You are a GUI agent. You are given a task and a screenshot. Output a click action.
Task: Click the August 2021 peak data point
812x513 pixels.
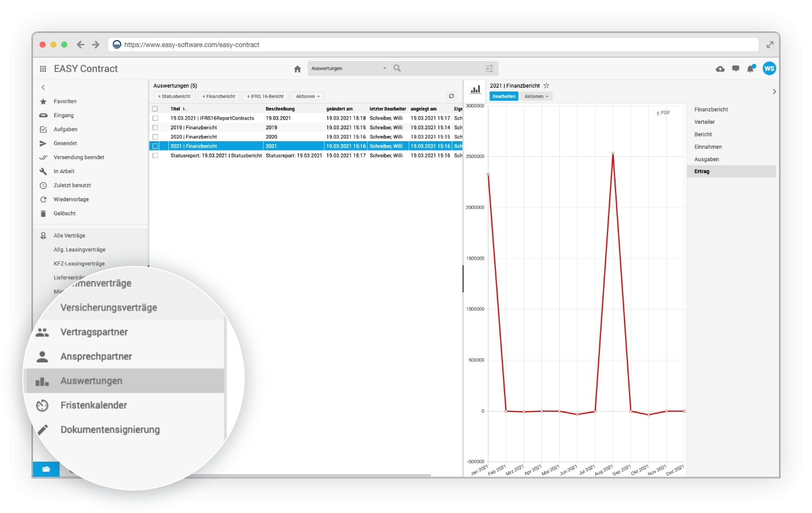click(x=613, y=153)
